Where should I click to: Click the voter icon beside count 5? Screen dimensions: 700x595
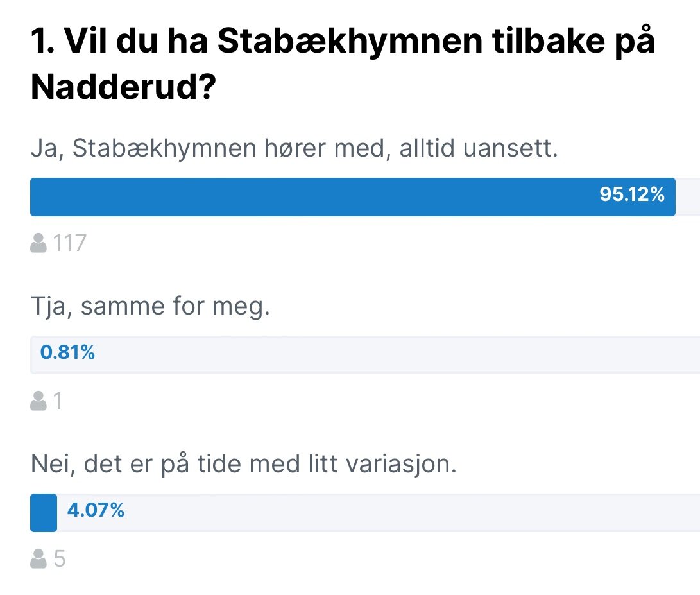coord(38,559)
